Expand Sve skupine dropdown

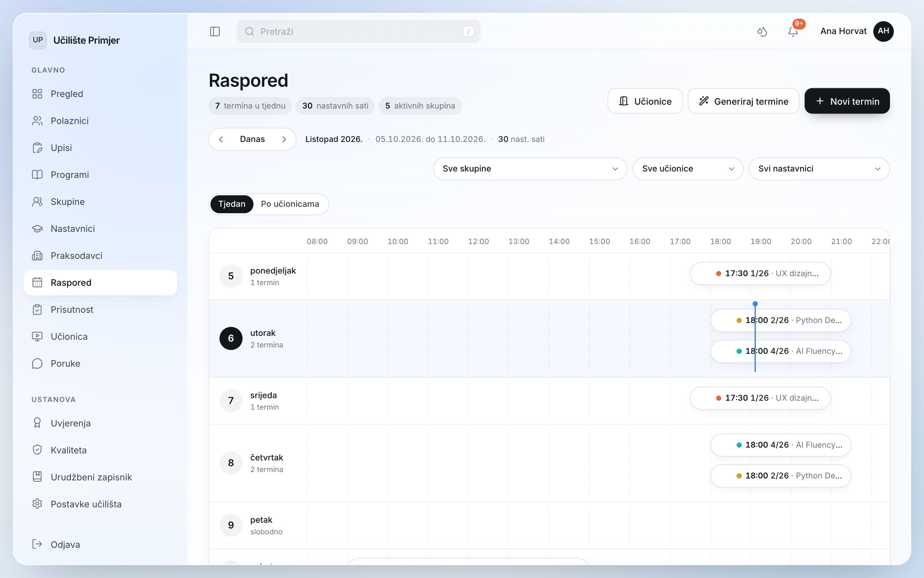click(x=530, y=169)
